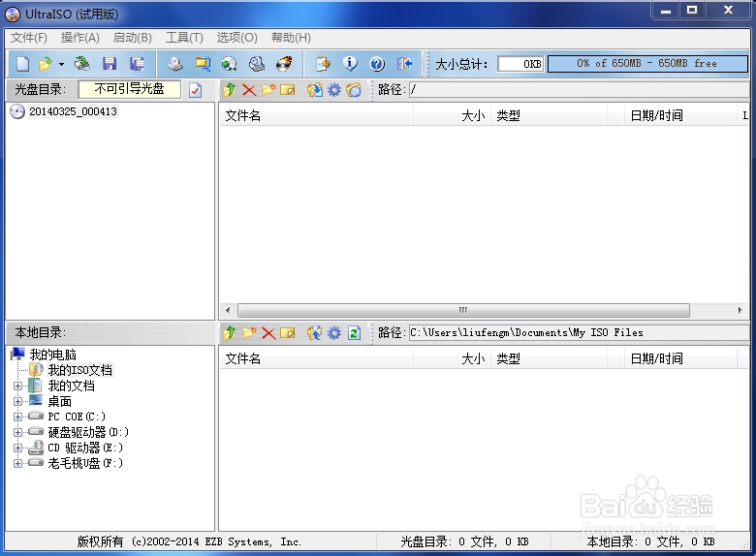Click the New blank document icon

pos(22,64)
